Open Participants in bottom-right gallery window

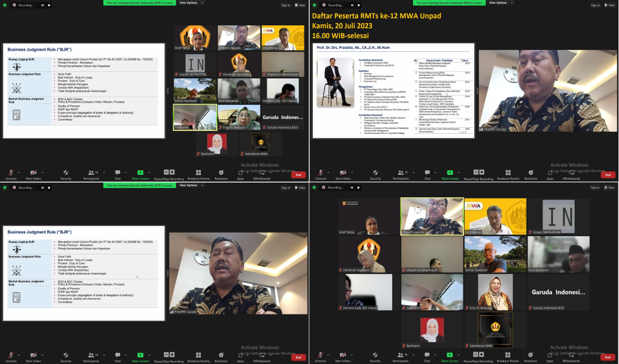point(400,357)
